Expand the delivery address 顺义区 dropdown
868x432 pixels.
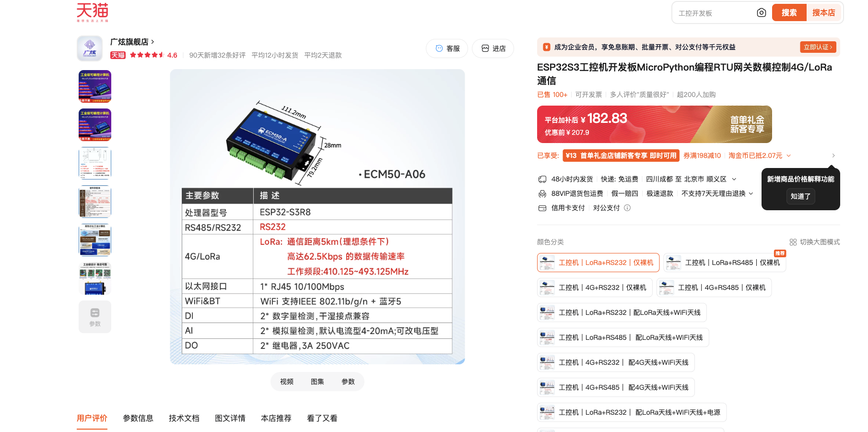point(734,179)
